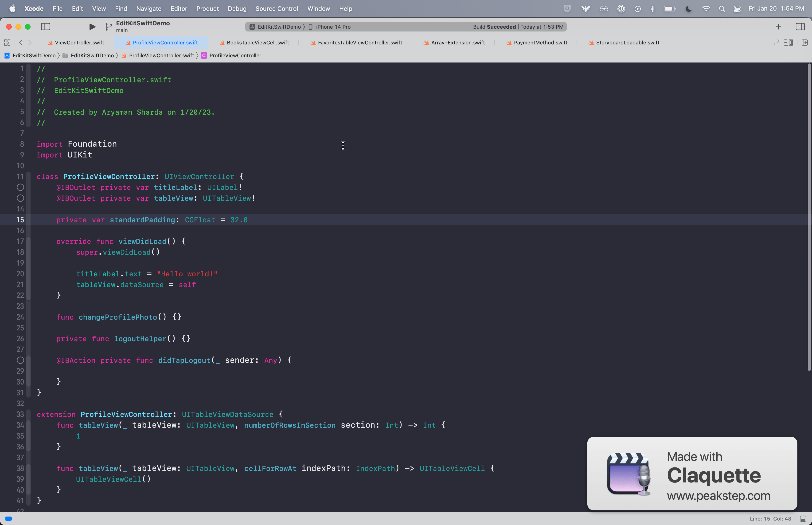Open the editor options lines icon
The width and height of the screenshot is (812, 525).
pos(789,43)
